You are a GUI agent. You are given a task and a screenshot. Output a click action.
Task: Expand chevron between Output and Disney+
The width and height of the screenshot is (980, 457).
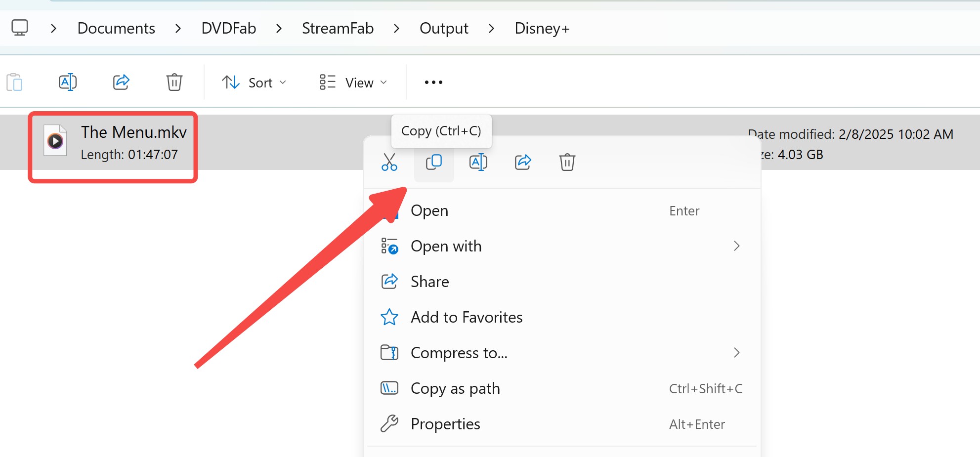[x=491, y=29]
